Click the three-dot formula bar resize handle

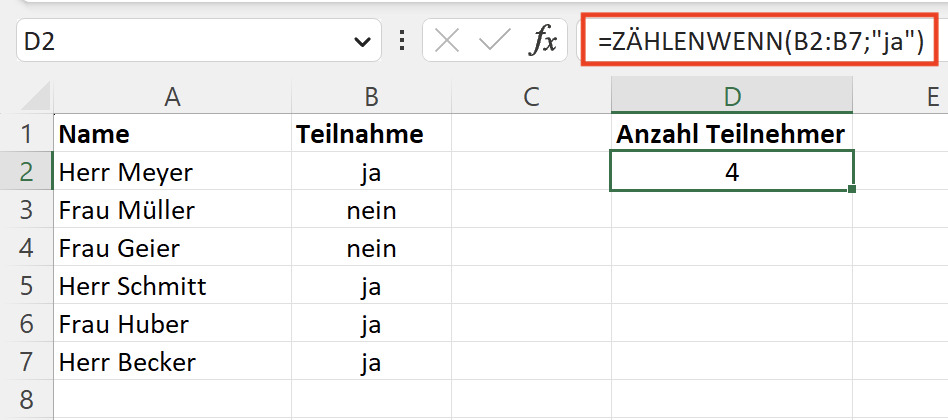click(x=402, y=41)
